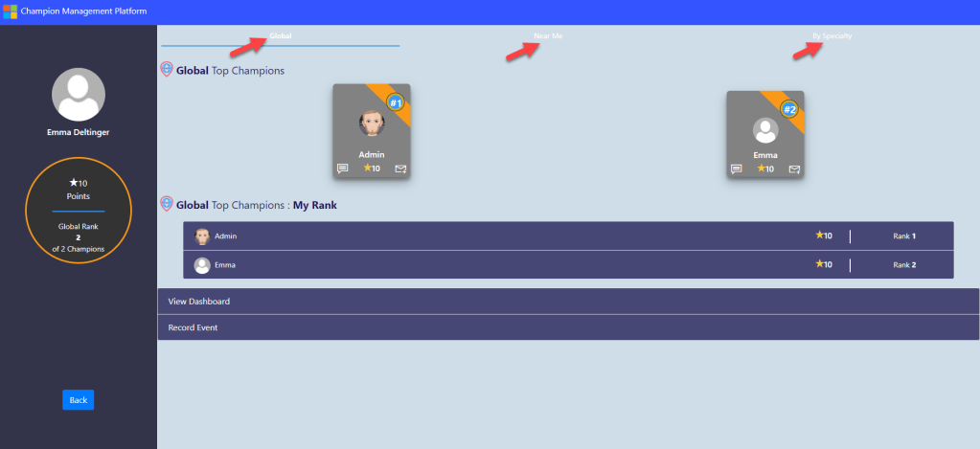980x449 pixels.
Task: Click the shield icon beside the My Rank heading
Action: pyautogui.click(x=167, y=204)
